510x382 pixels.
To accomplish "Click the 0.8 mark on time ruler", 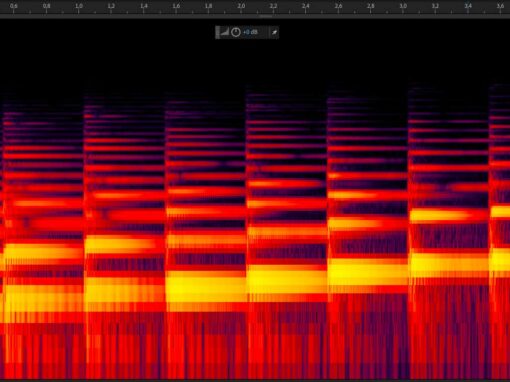I will [x=46, y=6].
